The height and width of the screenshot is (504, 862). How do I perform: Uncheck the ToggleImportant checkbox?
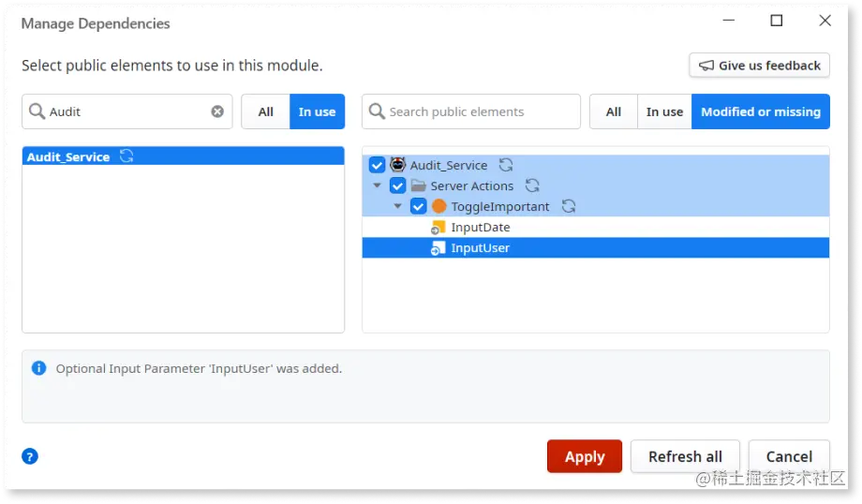click(419, 207)
